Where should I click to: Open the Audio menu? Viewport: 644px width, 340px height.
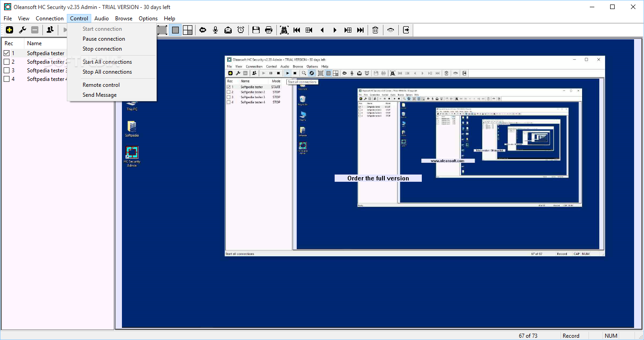point(102,19)
